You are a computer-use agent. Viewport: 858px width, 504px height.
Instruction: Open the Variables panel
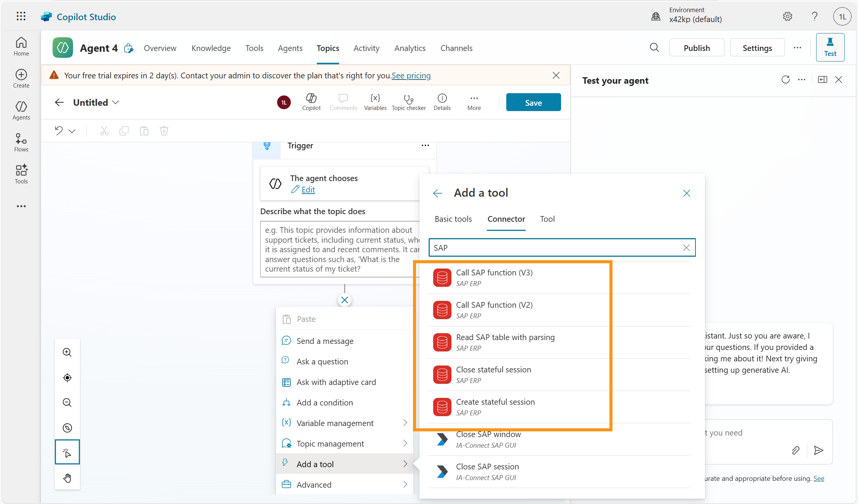[375, 102]
